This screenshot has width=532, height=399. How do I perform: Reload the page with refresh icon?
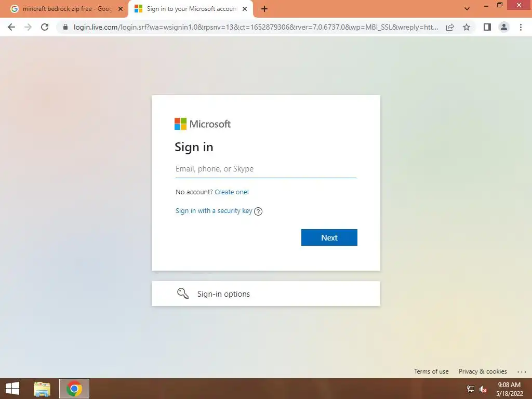[45, 27]
